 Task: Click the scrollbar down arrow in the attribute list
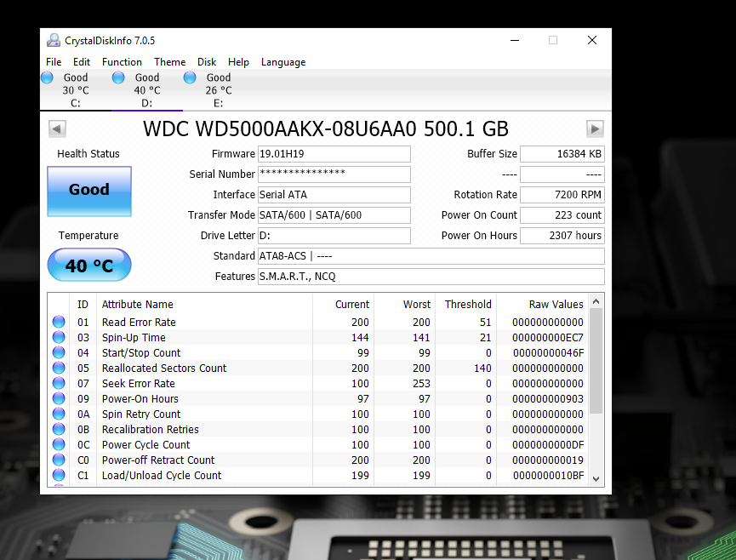coord(596,479)
